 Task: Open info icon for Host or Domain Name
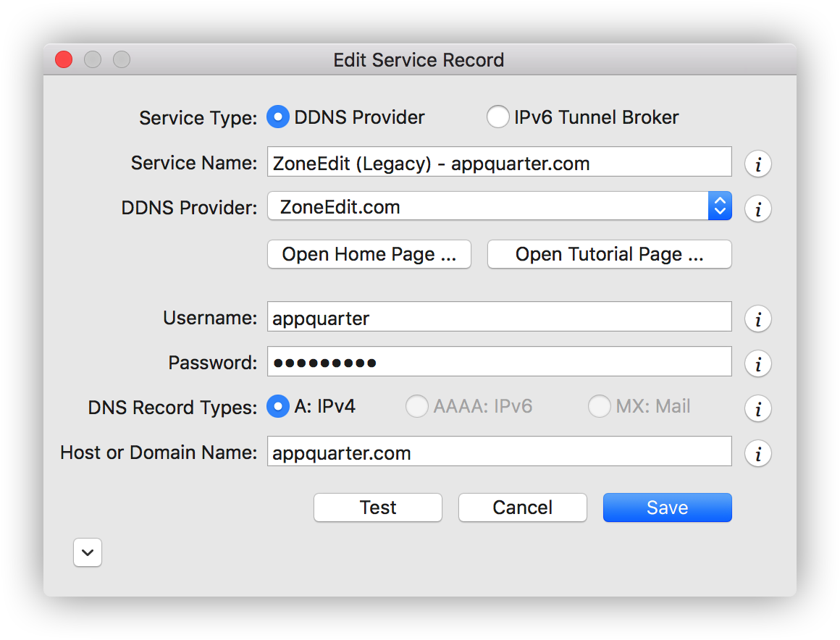757,453
